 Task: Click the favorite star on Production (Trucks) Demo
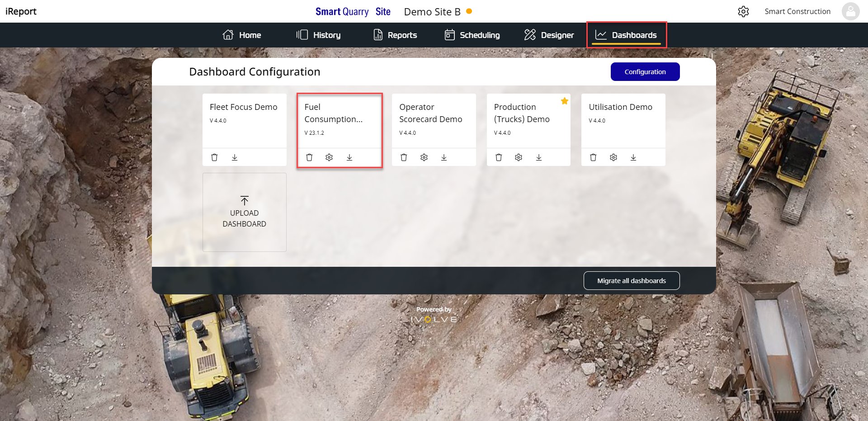pyautogui.click(x=565, y=101)
